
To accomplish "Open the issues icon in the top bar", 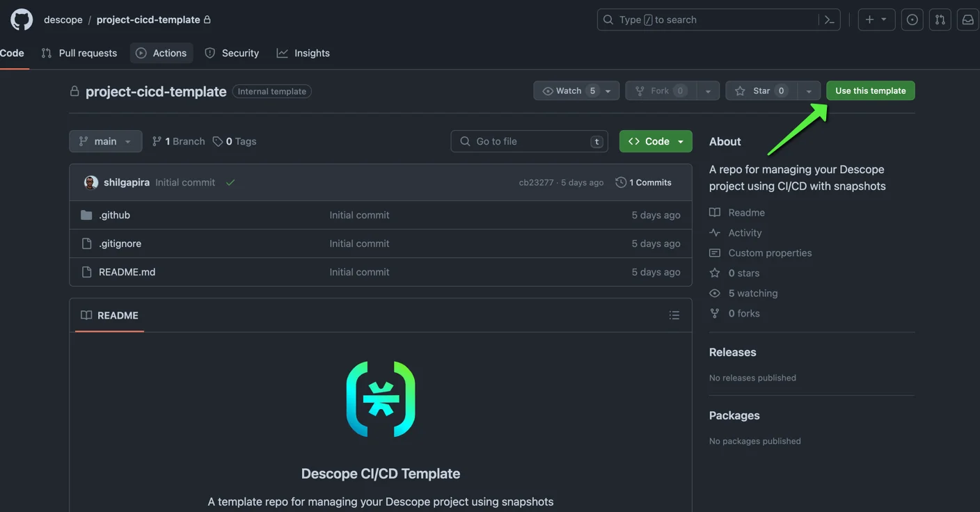I will [912, 19].
